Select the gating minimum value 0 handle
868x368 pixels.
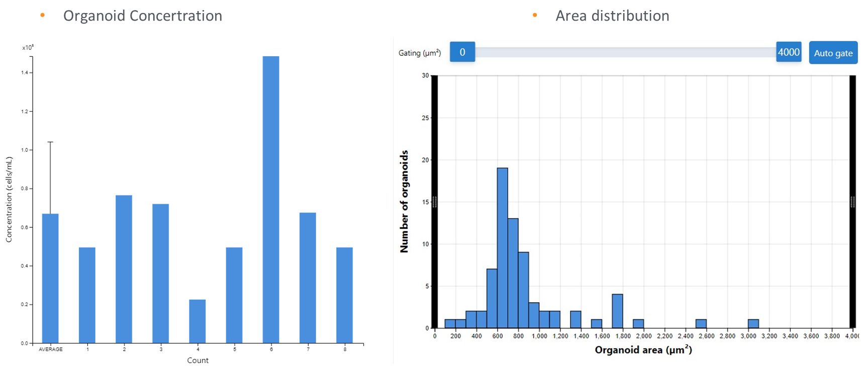click(x=462, y=52)
